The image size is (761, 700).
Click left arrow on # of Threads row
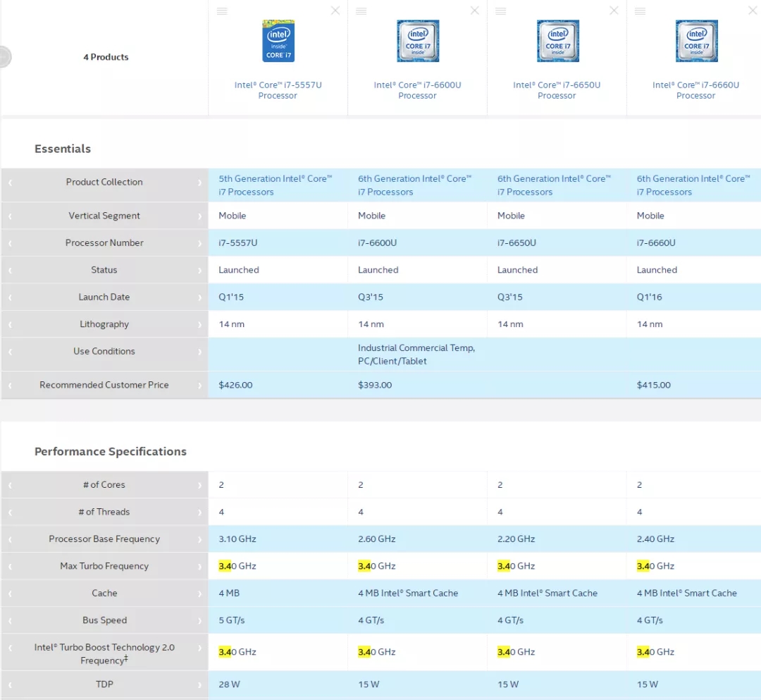tap(10, 512)
